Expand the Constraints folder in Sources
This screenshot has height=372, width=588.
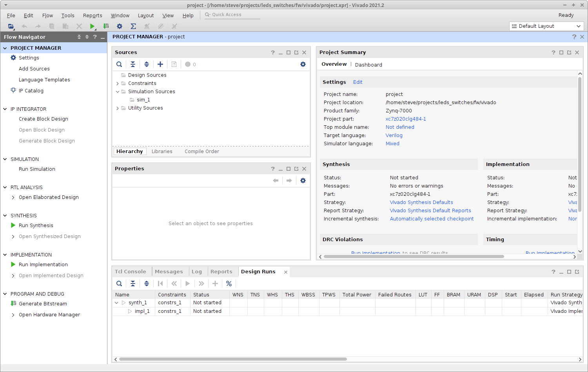(x=118, y=83)
